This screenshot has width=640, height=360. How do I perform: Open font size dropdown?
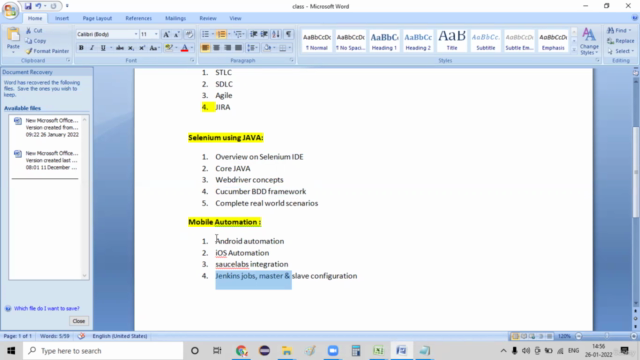click(x=156, y=34)
